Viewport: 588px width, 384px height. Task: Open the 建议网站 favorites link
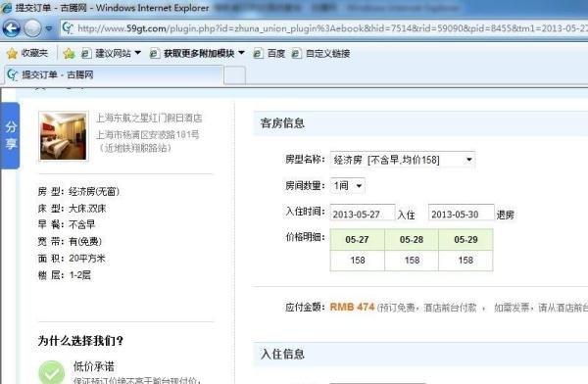tap(107, 54)
